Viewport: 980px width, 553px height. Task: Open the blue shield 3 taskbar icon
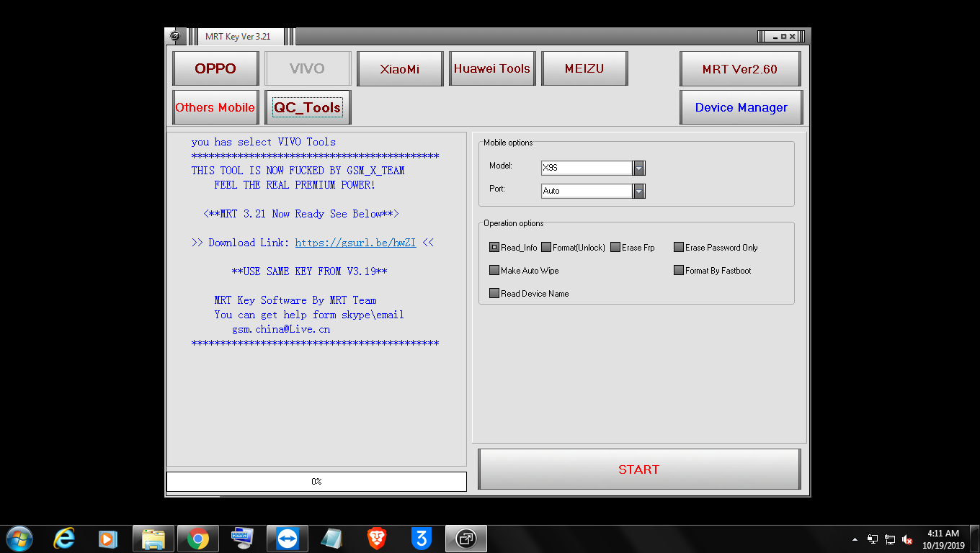(422, 539)
